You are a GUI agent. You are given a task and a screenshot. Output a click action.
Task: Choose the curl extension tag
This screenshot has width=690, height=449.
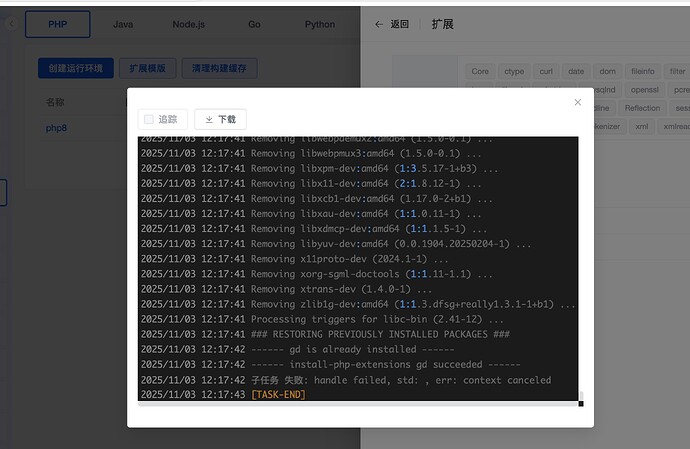pyautogui.click(x=545, y=72)
